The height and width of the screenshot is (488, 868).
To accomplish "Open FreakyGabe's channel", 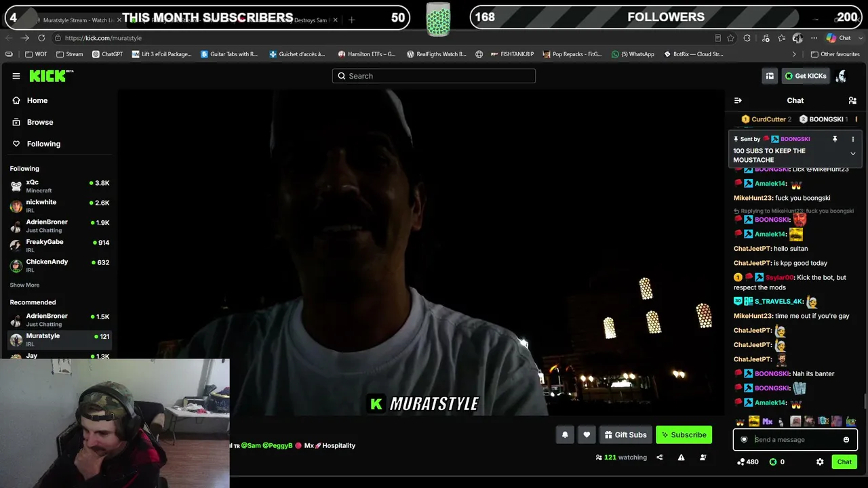I will point(60,245).
